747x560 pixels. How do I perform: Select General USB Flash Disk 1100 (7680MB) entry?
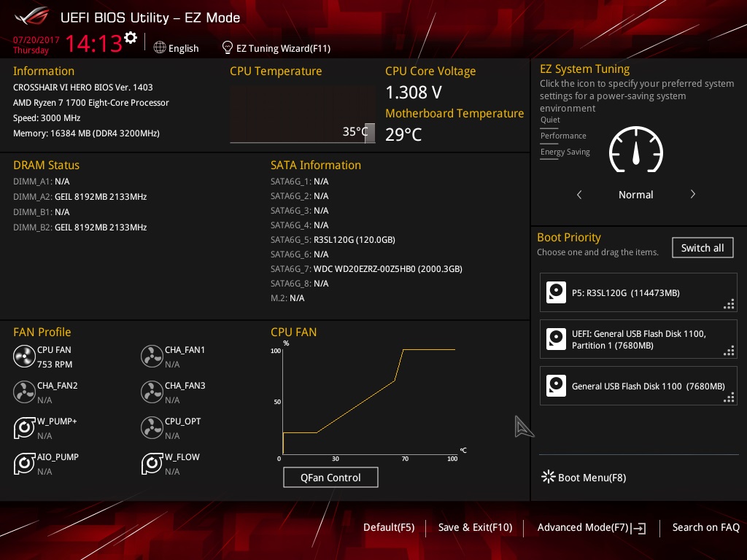click(x=638, y=386)
